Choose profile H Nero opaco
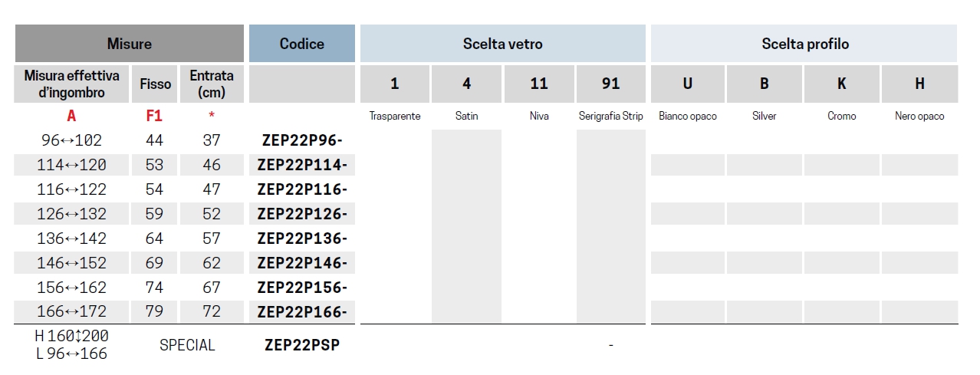This screenshot has height=375, width=980. (x=919, y=84)
